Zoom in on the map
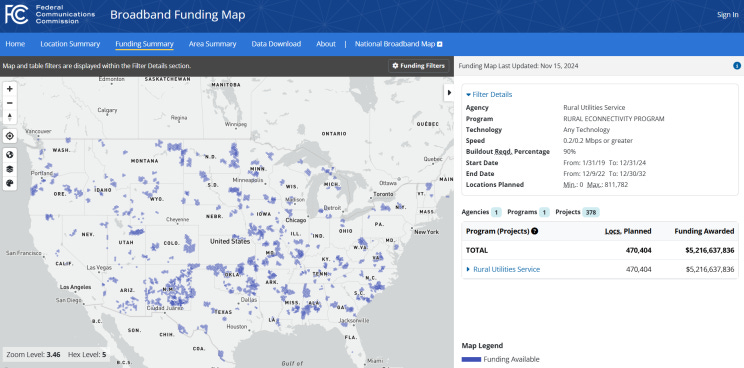The image size is (744, 368). [x=9, y=89]
